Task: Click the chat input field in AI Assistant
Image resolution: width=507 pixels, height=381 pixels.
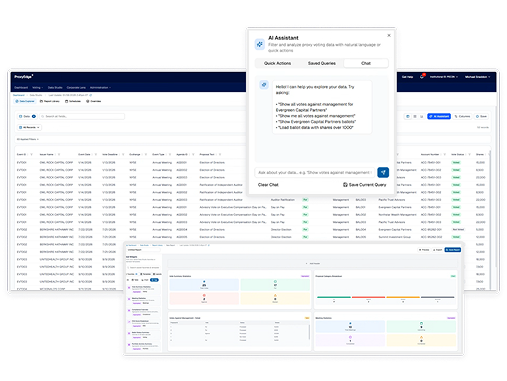Action: (315, 172)
